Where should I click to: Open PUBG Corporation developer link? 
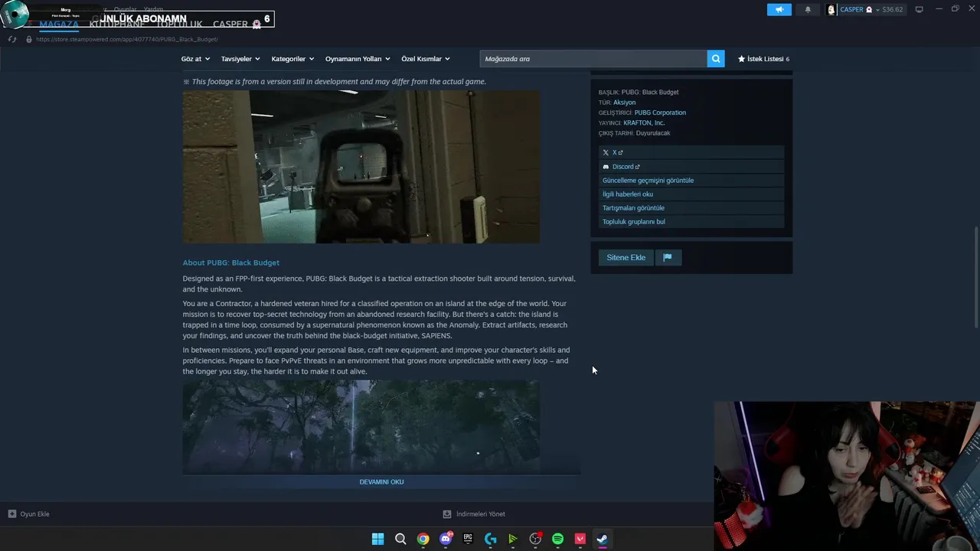pyautogui.click(x=660, y=112)
